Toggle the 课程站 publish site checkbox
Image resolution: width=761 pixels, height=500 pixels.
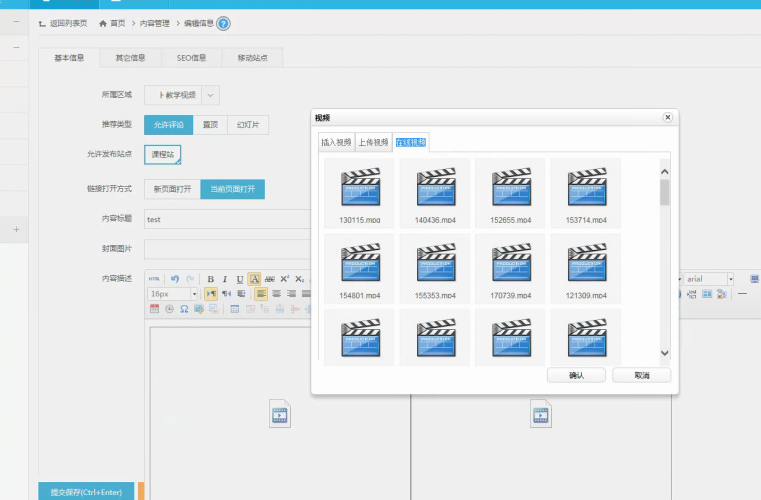162,155
